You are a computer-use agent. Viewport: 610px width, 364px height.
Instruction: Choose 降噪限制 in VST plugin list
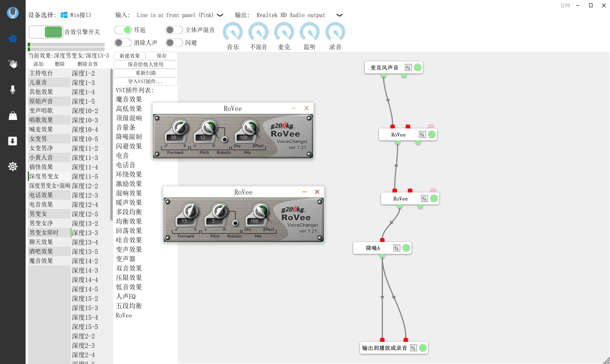(x=129, y=137)
